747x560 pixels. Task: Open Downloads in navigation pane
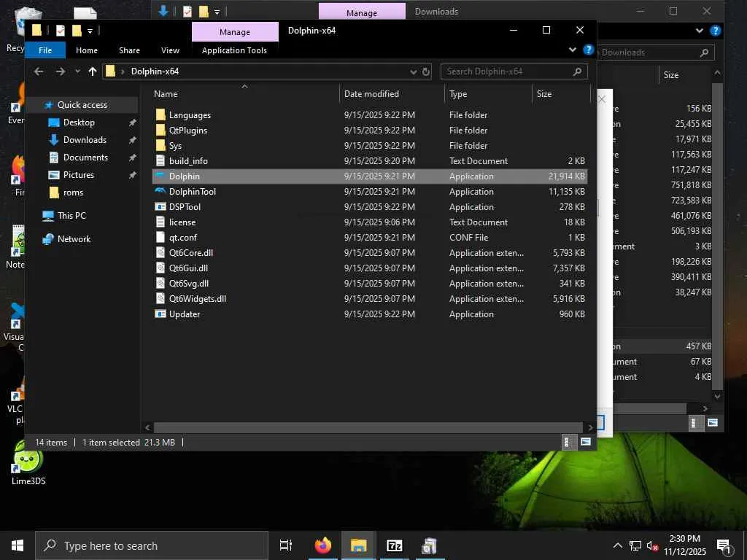(x=85, y=140)
